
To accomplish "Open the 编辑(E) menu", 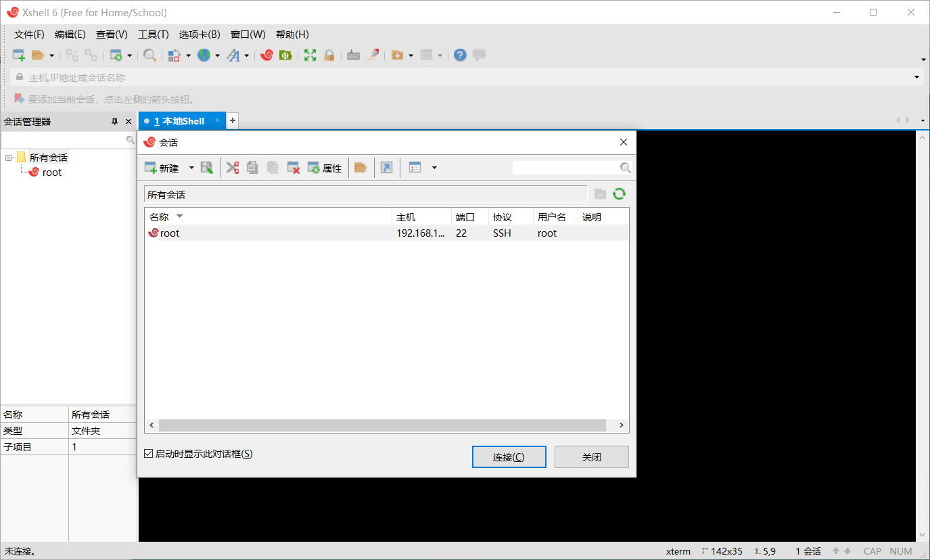I will click(x=70, y=34).
